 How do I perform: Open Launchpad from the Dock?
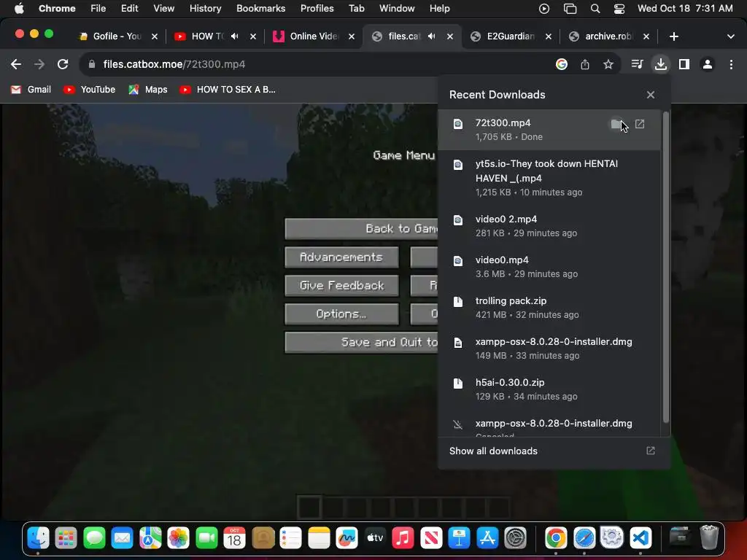[66, 538]
